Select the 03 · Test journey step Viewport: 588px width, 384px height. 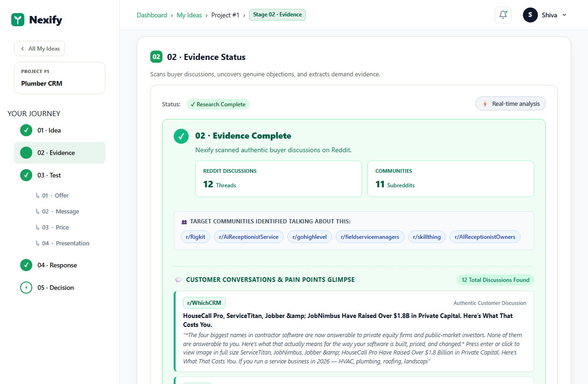coord(59,175)
